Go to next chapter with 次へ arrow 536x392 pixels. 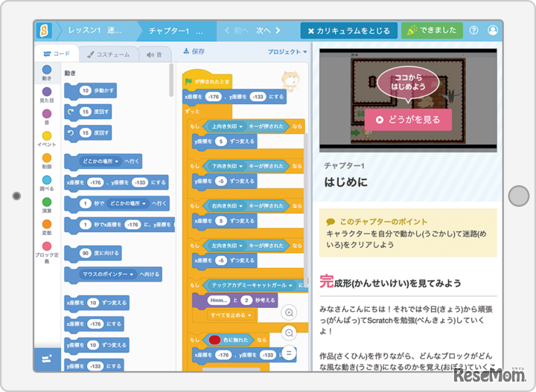(268, 30)
